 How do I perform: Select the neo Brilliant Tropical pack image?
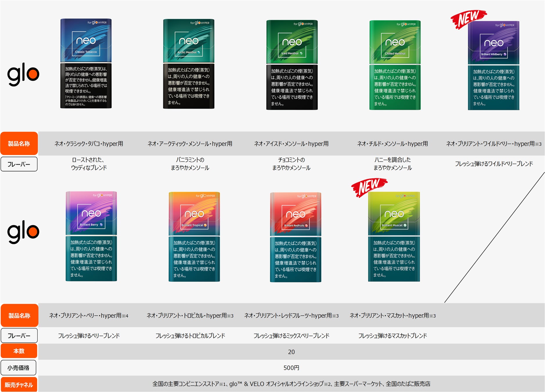(x=194, y=237)
